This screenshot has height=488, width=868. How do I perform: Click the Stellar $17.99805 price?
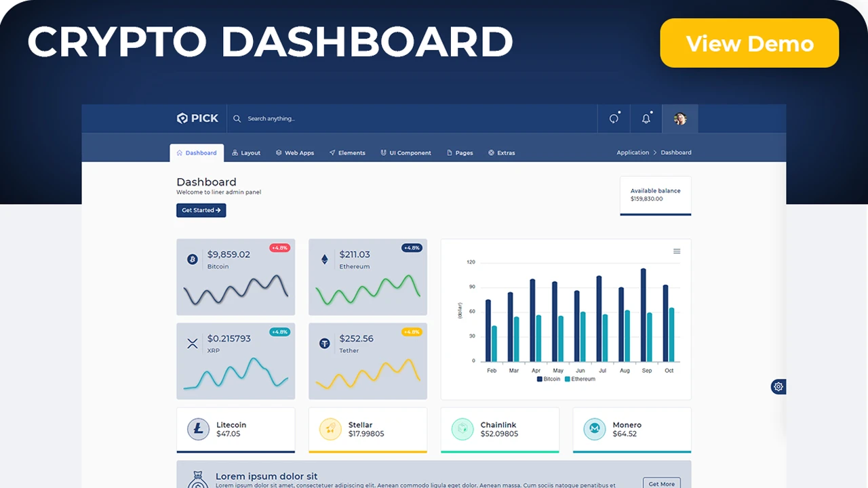coord(366,434)
